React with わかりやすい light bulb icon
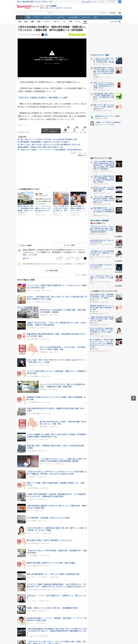The image size is (138, 644). tap(74, 130)
